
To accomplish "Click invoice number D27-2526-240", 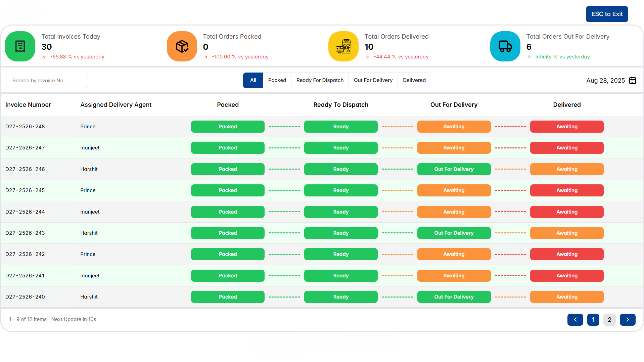I will click(x=25, y=297).
